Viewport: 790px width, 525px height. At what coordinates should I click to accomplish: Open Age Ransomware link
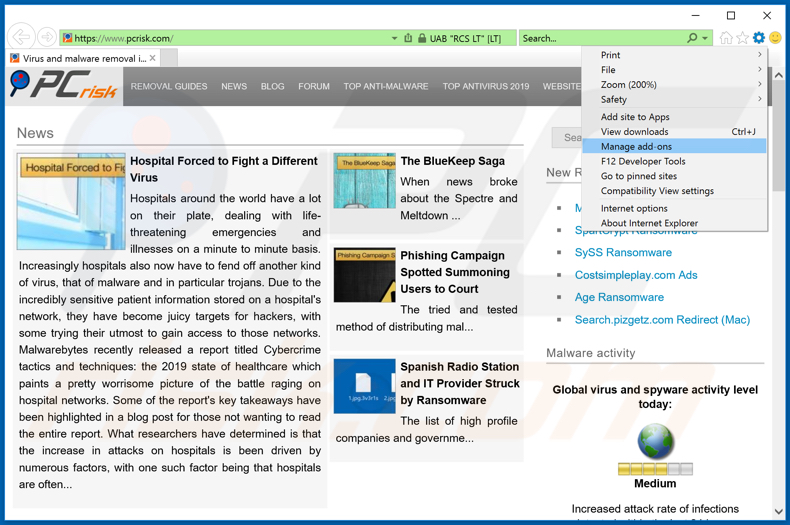tap(619, 297)
